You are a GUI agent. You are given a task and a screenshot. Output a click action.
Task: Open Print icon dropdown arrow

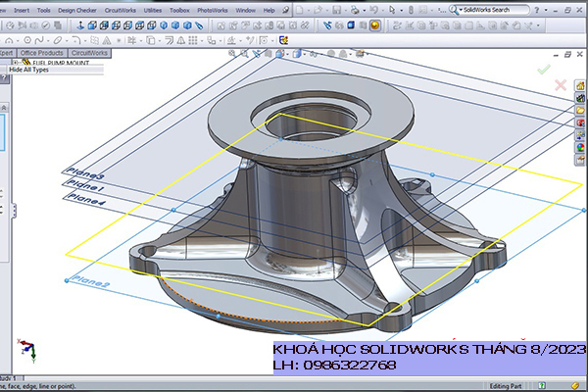pyautogui.click(x=365, y=11)
